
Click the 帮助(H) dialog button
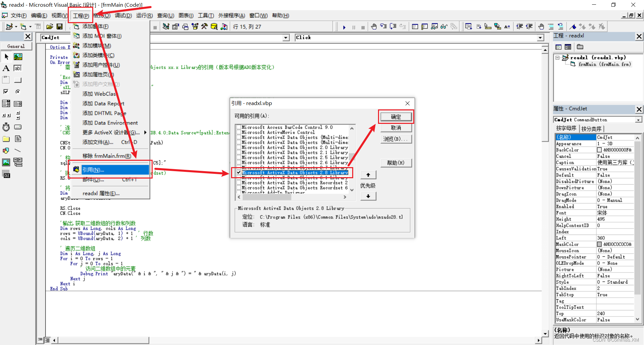coord(396,163)
